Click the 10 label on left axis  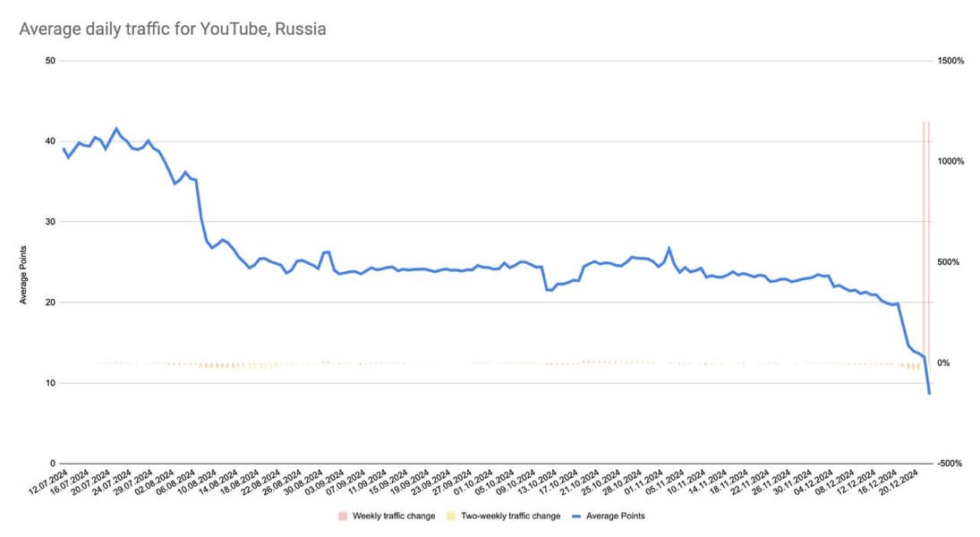(x=50, y=383)
